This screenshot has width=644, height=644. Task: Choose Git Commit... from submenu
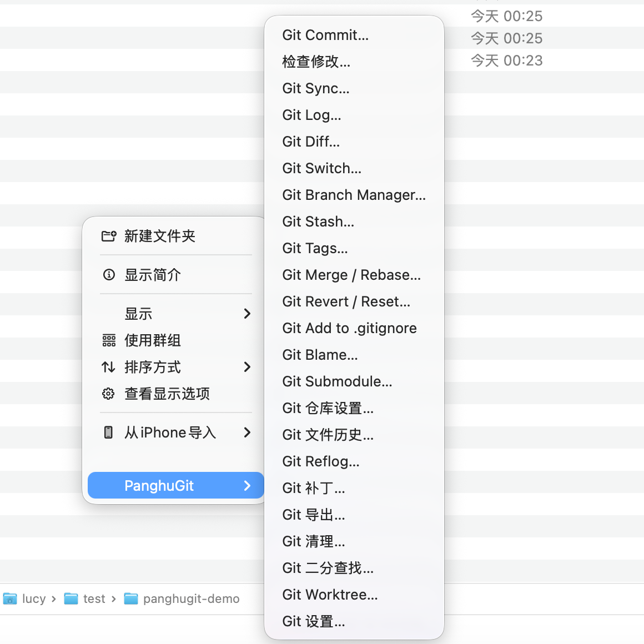[354, 36]
